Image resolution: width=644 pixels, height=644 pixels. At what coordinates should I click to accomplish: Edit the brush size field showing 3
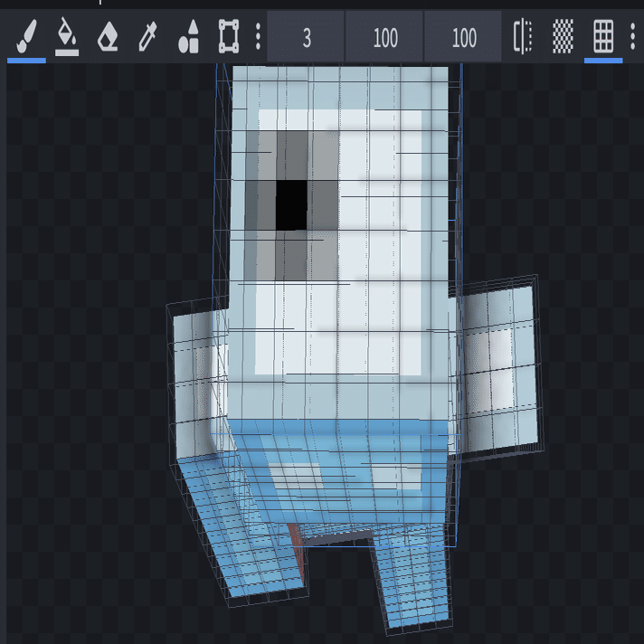point(306,37)
